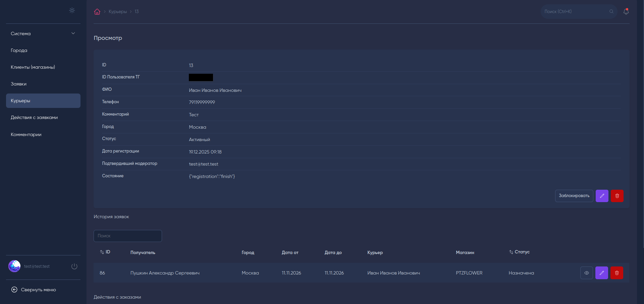Click the user avatar image

(14, 266)
